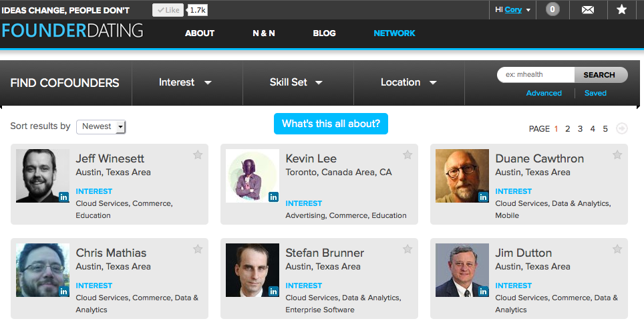
Task: Go to results page 2
Action: (568, 129)
